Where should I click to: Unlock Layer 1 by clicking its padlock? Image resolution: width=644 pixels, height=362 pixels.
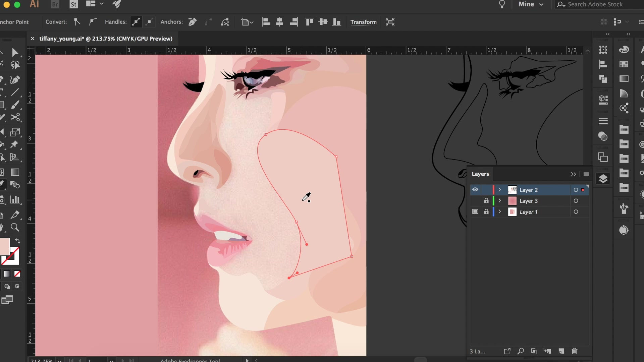click(x=486, y=212)
